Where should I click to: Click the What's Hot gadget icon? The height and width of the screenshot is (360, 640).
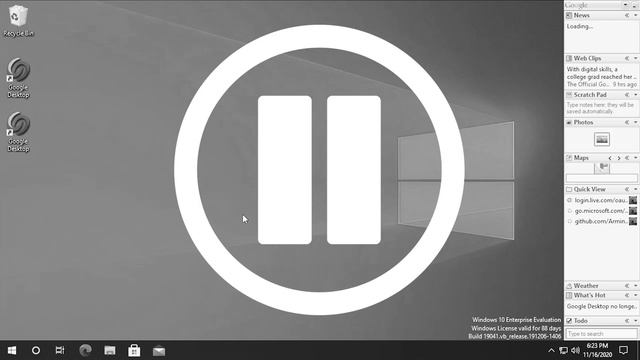(569, 295)
